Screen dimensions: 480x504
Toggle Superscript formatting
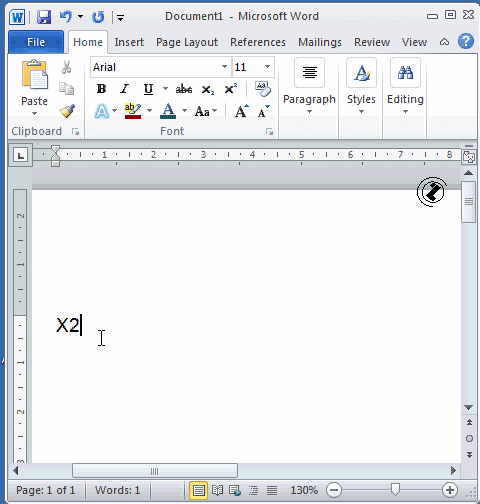click(231, 89)
